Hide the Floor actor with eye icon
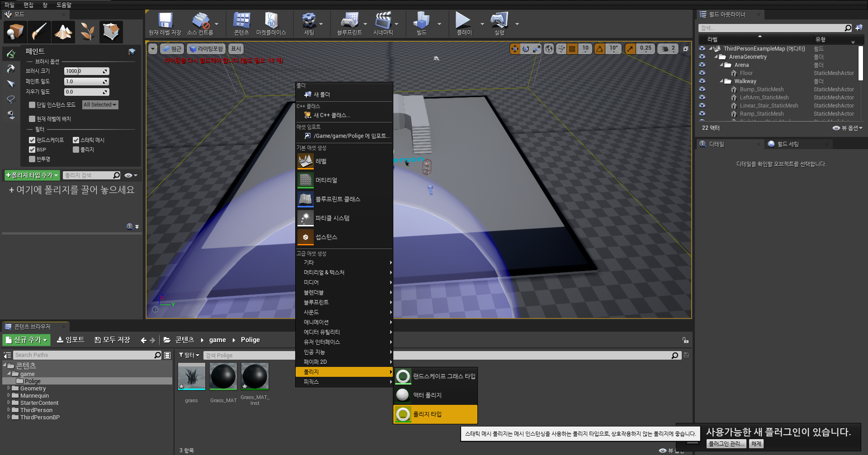 tap(702, 73)
